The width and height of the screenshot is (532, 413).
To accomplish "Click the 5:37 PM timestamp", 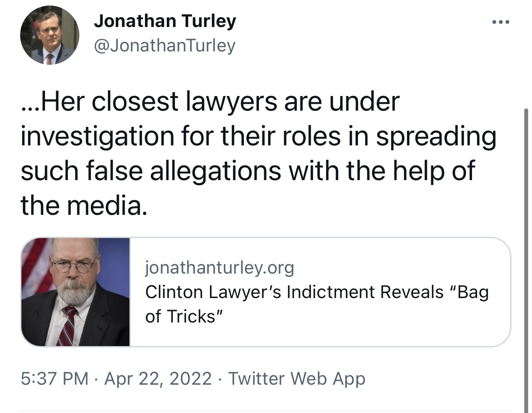I will 54,379.
